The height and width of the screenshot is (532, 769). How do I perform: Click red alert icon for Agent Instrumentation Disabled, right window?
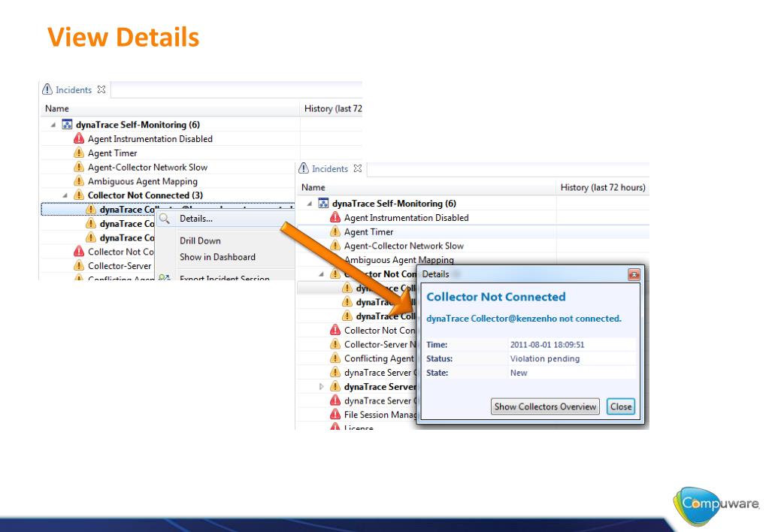[x=335, y=217]
